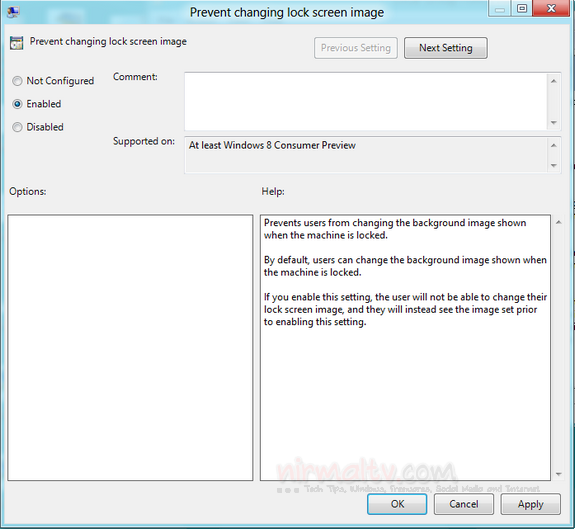Click the Help pane scroll up arrow
This screenshot has height=529, width=575.
tap(558, 222)
